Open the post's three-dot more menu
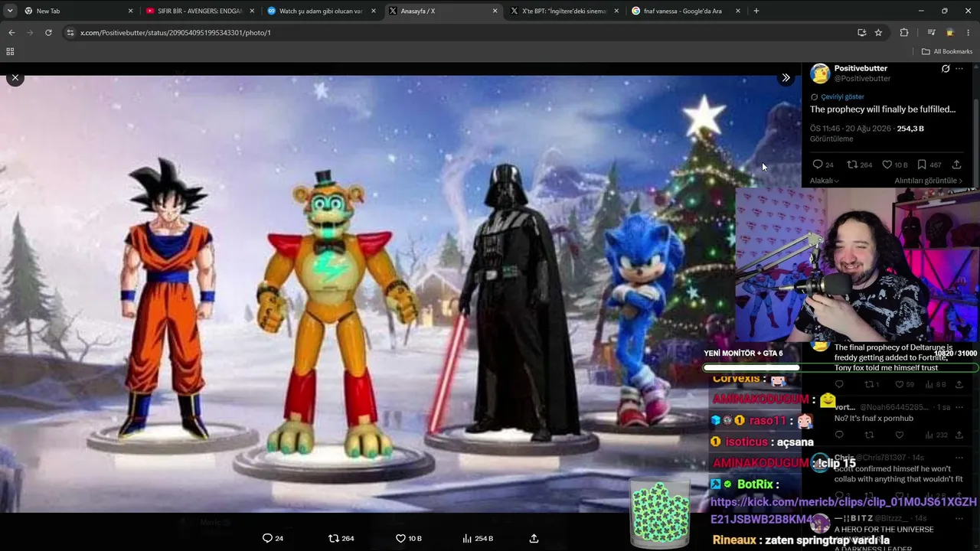 pos(959,69)
